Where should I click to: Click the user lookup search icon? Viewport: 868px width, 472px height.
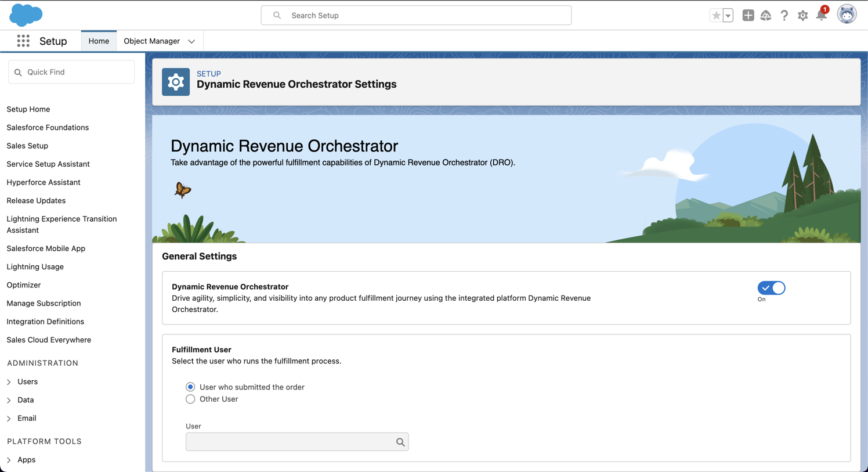pos(400,442)
